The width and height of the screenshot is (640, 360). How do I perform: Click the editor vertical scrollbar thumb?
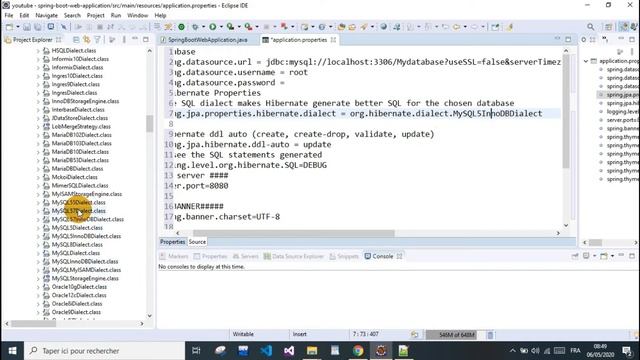[x=566, y=112]
